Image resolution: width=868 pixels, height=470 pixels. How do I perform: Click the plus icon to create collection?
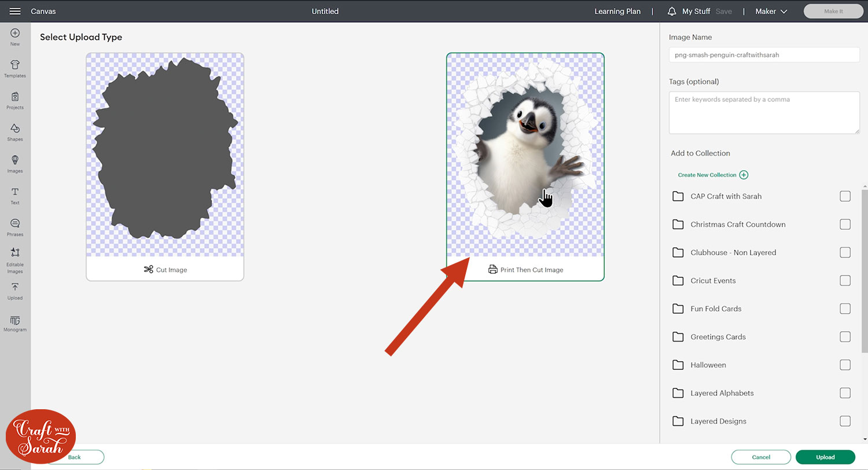pos(744,175)
